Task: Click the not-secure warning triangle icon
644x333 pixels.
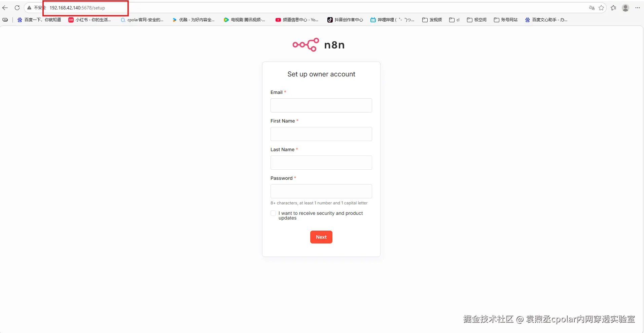Action: pyautogui.click(x=29, y=8)
